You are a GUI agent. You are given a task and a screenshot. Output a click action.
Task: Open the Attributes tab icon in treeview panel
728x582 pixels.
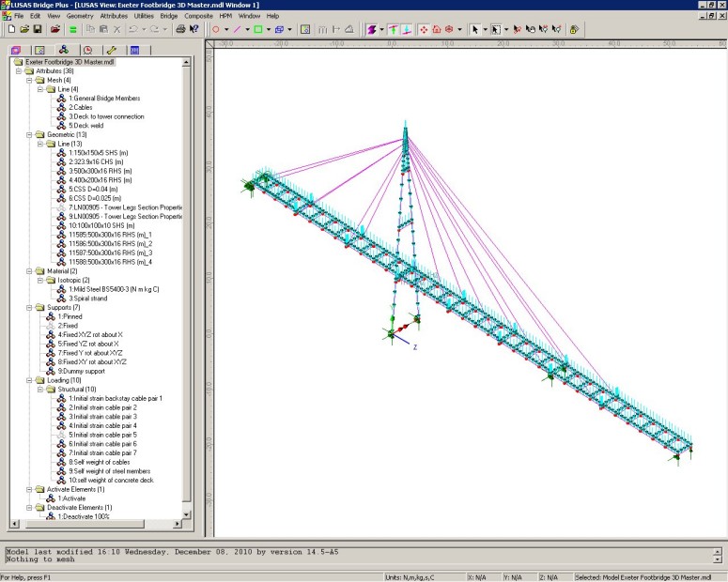[63, 50]
